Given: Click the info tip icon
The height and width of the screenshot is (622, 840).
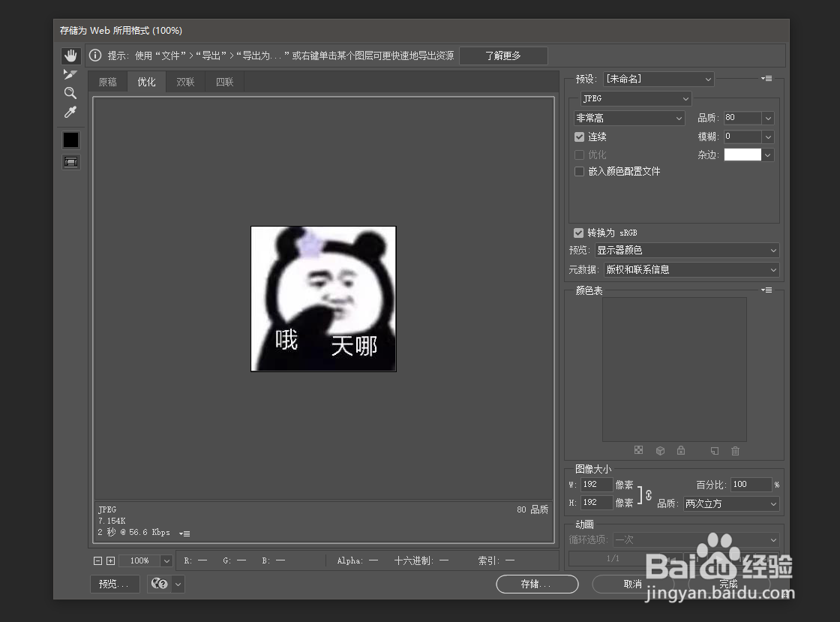Looking at the screenshot, I should coord(95,56).
